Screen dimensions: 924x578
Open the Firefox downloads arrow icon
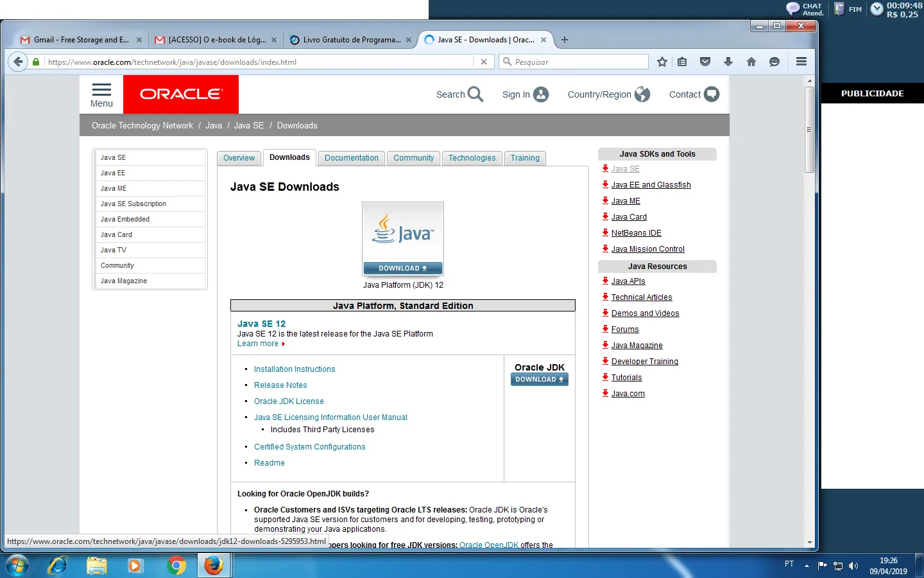pos(728,62)
